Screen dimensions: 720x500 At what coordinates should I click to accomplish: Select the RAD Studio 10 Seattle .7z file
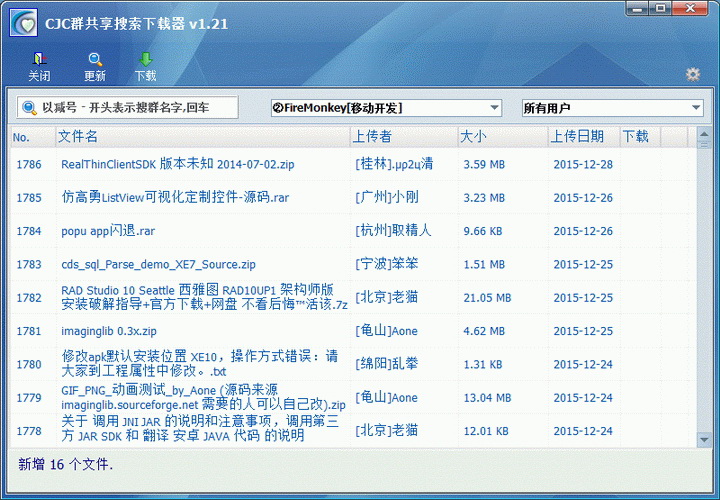204,297
